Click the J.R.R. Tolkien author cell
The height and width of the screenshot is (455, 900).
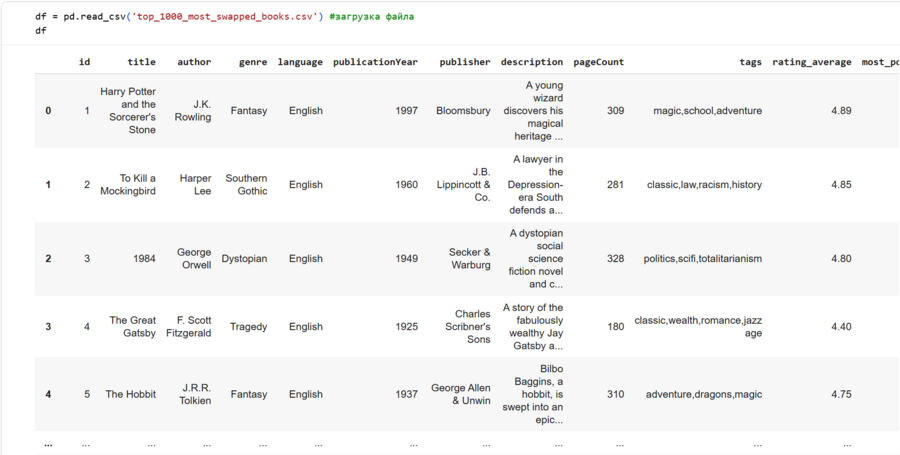(x=194, y=394)
